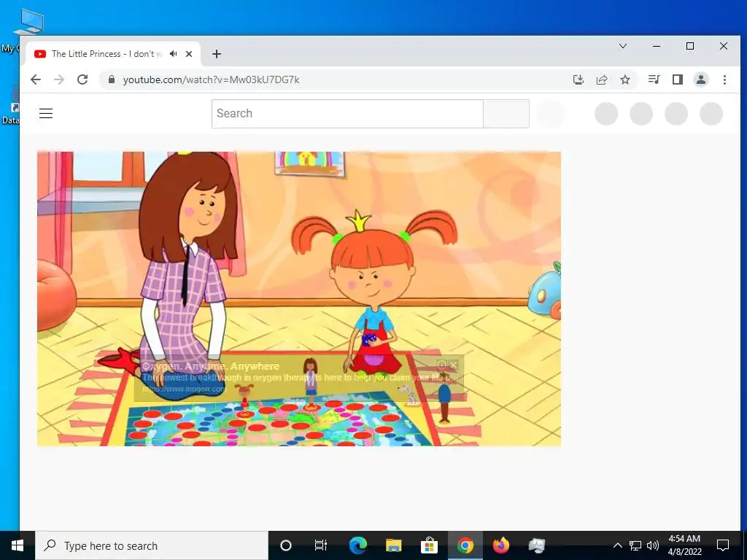Mute the tab via speaker icon

click(x=174, y=54)
